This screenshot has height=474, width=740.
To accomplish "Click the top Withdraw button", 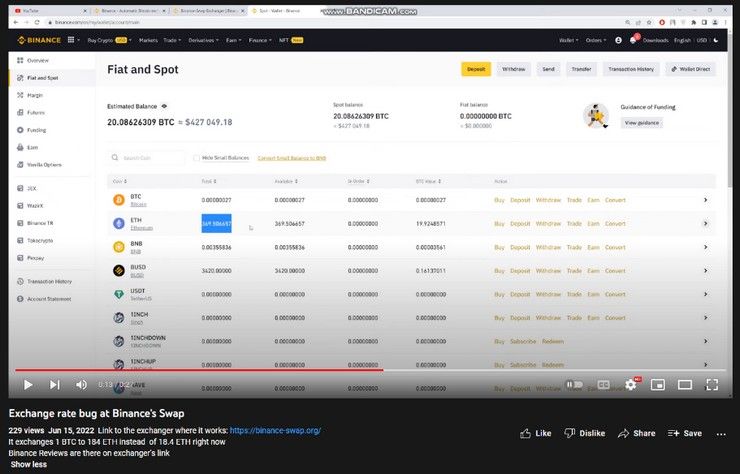I will [513, 69].
